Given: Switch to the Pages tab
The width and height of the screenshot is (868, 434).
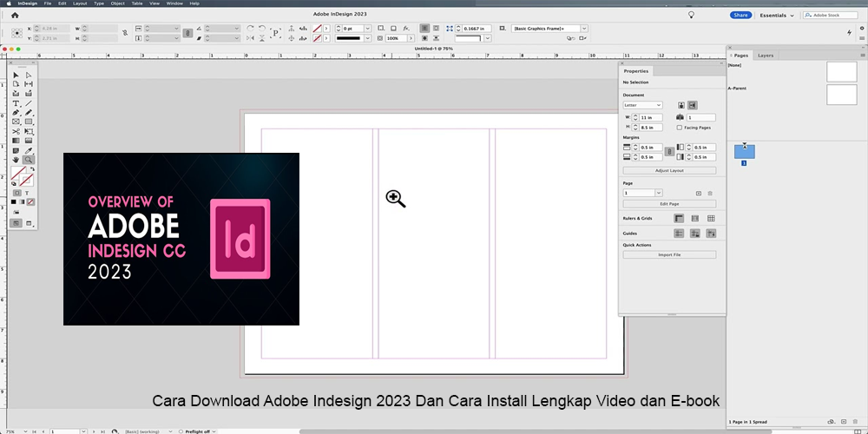Looking at the screenshot, I should click(x=740, y=56).
